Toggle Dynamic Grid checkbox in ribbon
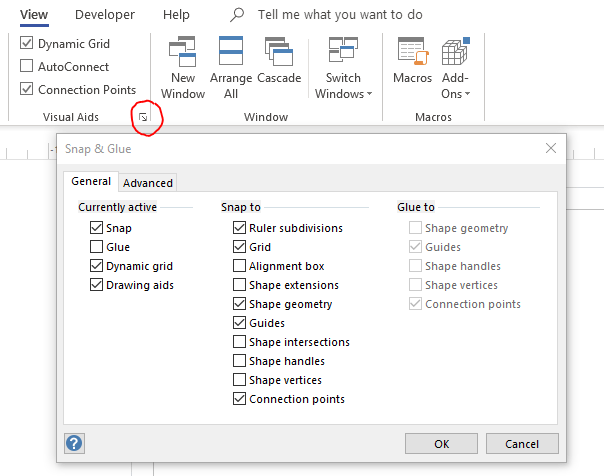604x476 pixels. pyautogui.click(x=27, y=44)
